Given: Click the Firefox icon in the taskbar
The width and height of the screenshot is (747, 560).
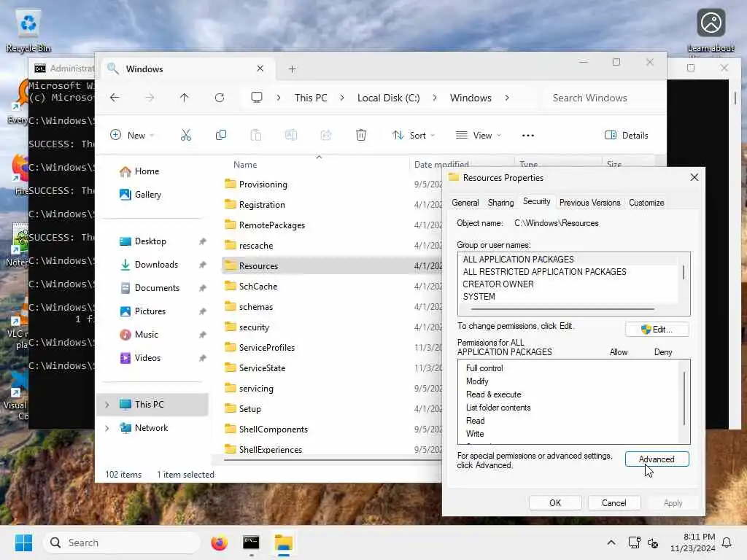Looking at the screenshot, I should [x=219, y=542].
